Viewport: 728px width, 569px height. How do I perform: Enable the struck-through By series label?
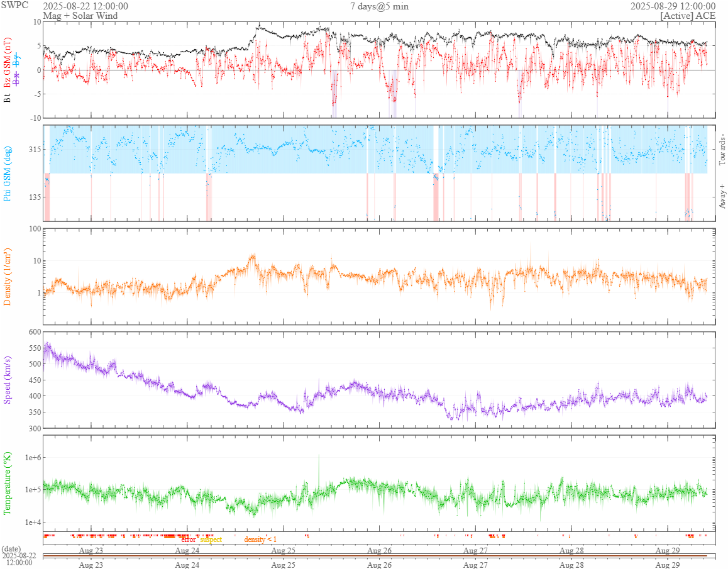pos(17,59)
